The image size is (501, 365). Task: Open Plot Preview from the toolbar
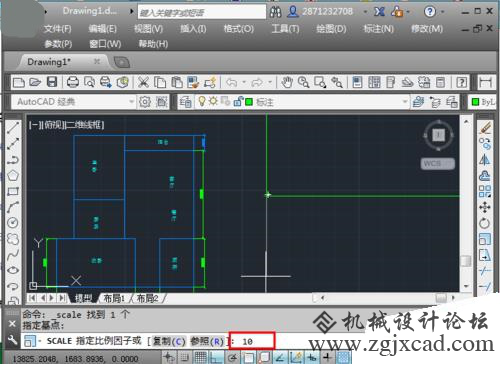click(x=89, y=82)
